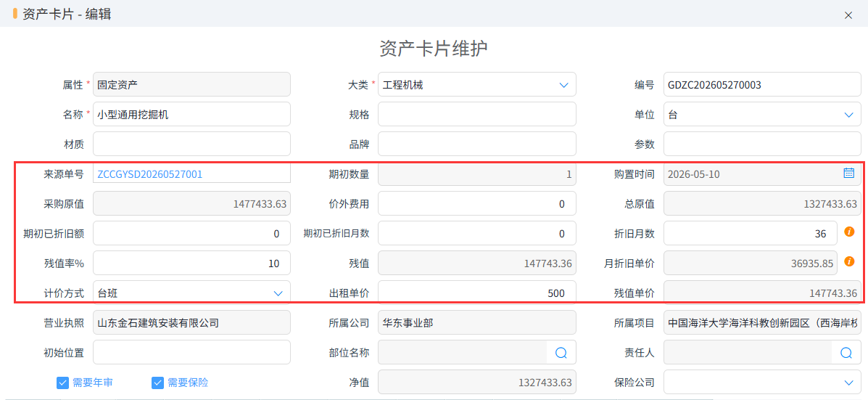Click the 参数 input field

(x=762, y=144)
